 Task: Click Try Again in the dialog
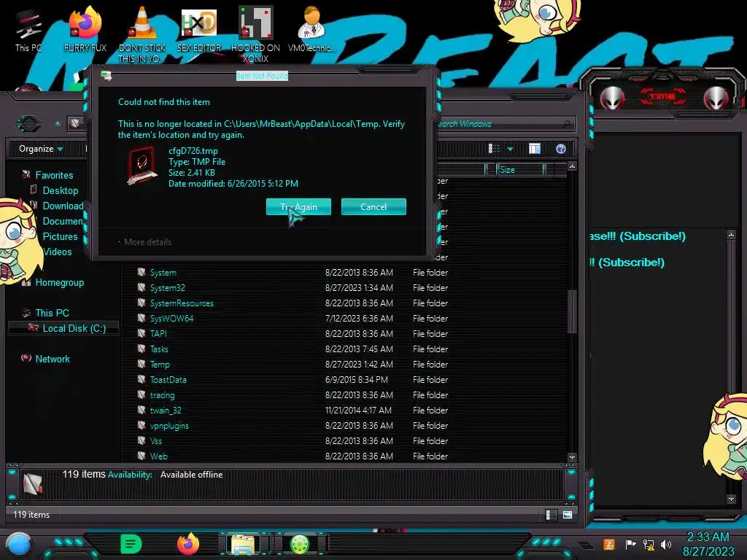click(x=298, y=206)
